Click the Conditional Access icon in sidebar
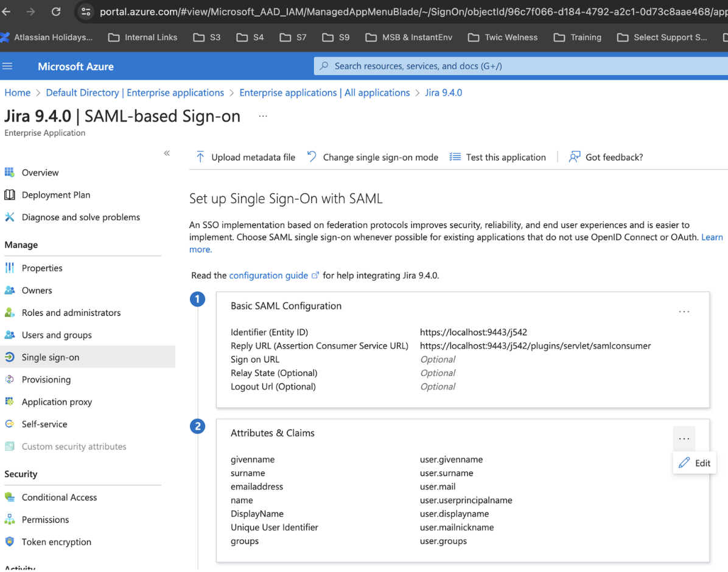Image resolution: width=728 pixels, height=572 pixels. pyautogui.click(x=10, y=497)
